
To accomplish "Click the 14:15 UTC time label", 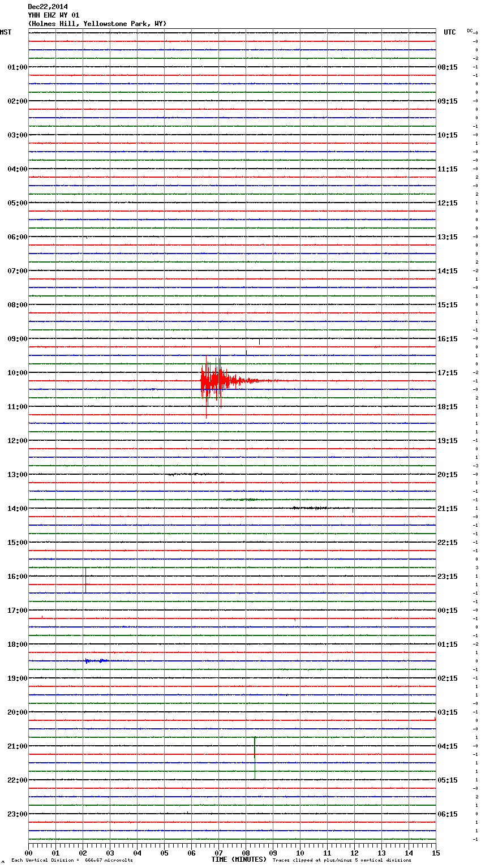I will coord(448,271).
